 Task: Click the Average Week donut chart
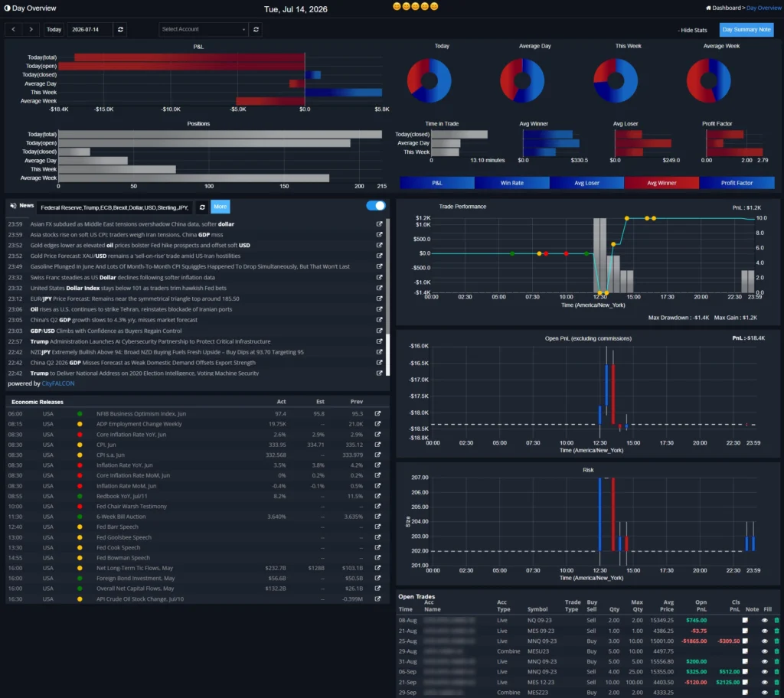click(x=708, y=80)
